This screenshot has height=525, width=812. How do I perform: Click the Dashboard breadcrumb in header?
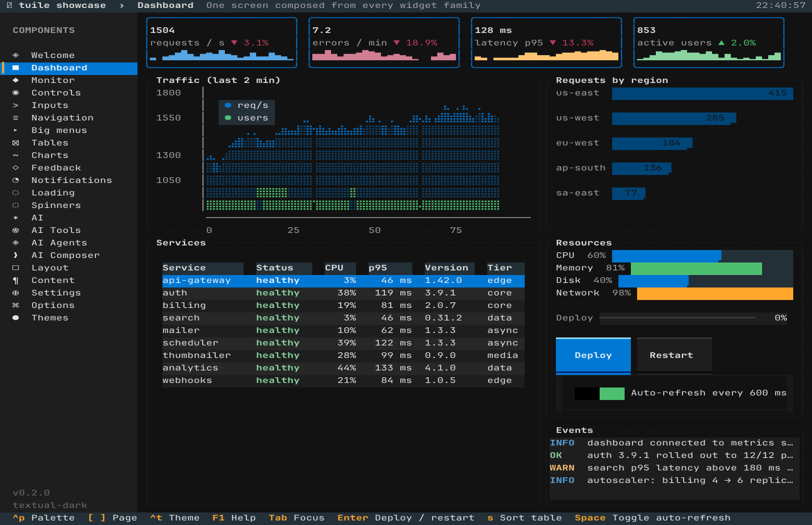click(165, 5)
